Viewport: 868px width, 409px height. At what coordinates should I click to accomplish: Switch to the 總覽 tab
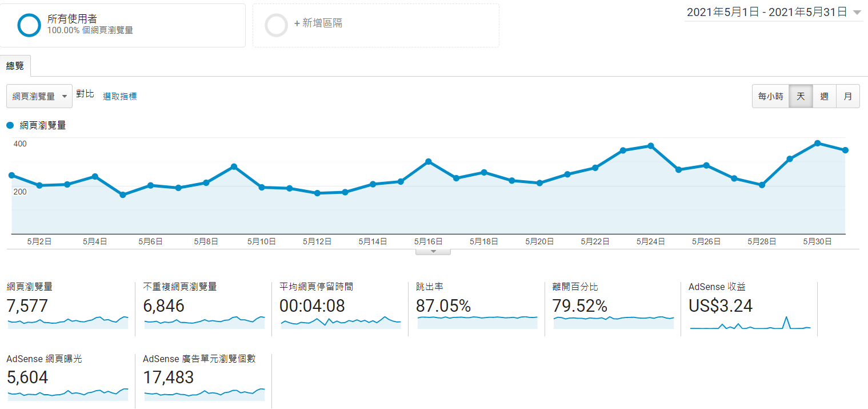[x=15, y=66]
